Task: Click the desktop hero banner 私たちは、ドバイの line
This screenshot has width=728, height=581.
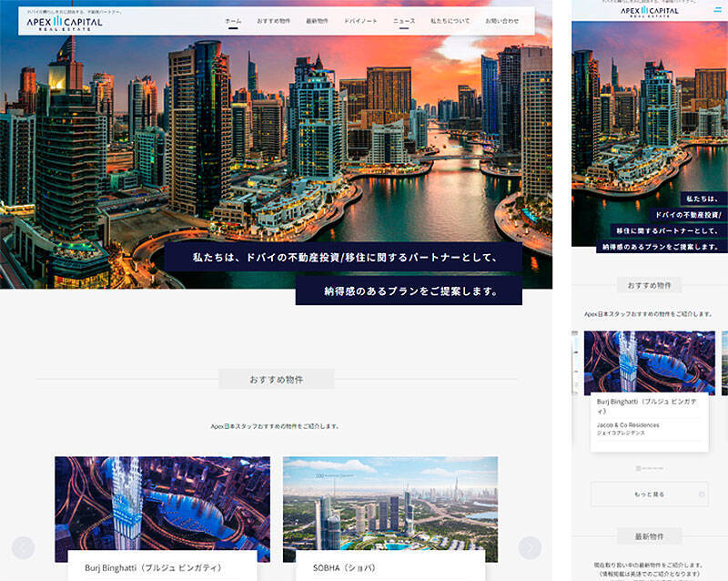Action: coord(343,257)
